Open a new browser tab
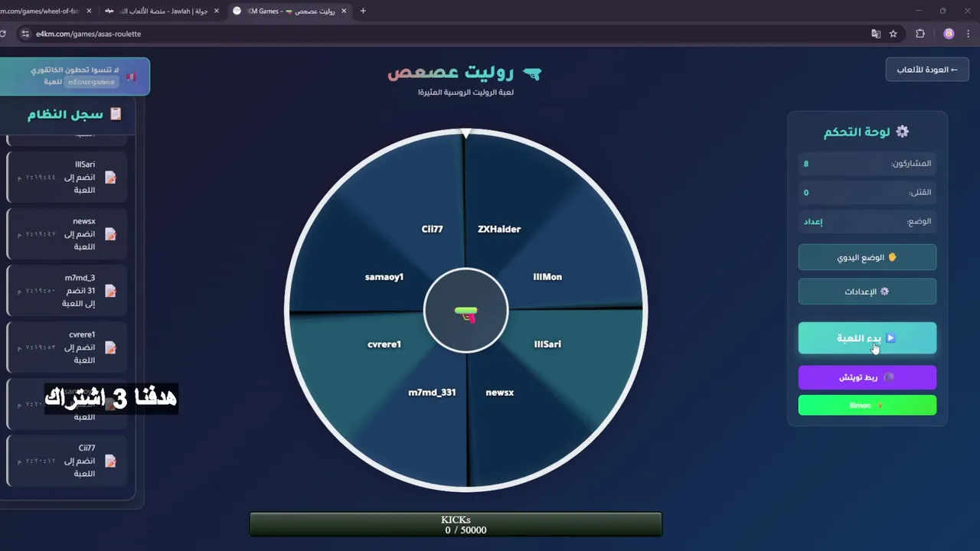The width and height of the screenshot is (980, 551). [363, 11]
